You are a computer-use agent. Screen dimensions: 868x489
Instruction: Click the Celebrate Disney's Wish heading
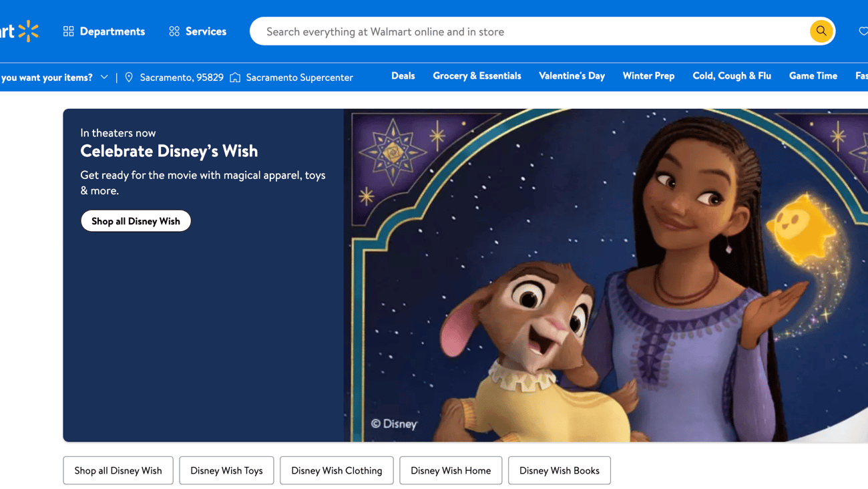(169, 151)
